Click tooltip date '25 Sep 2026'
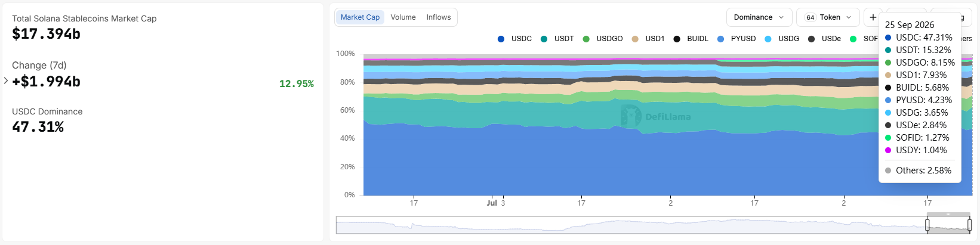Screen dimensions: 980x245 click(910, 25)
